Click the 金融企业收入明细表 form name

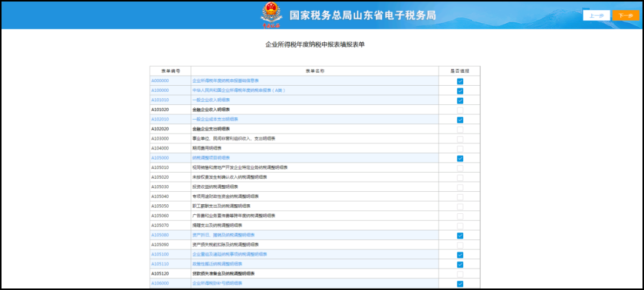[211, 110]
